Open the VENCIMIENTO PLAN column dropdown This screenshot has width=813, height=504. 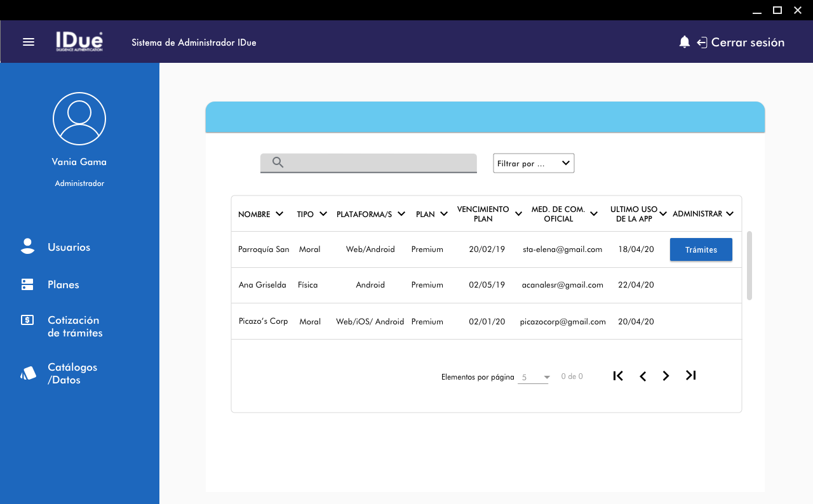click(x=518, y=214)
